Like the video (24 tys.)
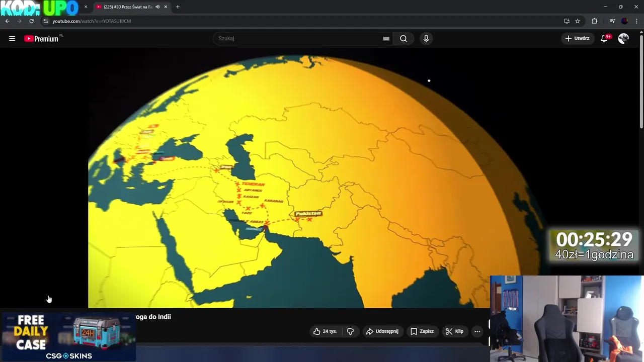Viewport: 644px width, 362px height. (x=325, y=331)
